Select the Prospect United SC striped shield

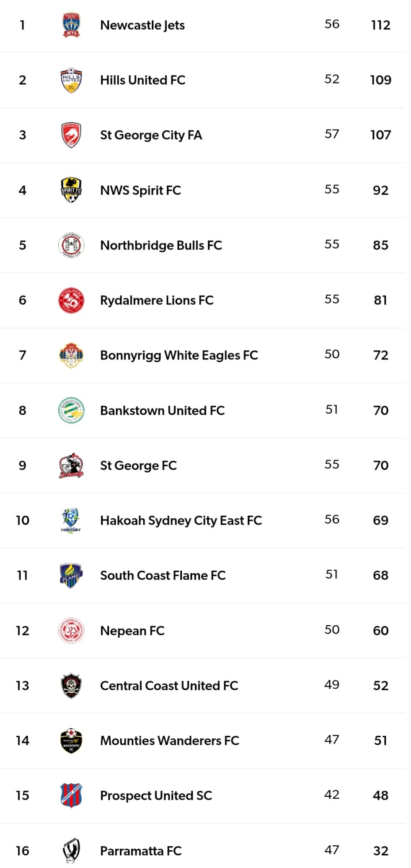(x=71, y=795)
